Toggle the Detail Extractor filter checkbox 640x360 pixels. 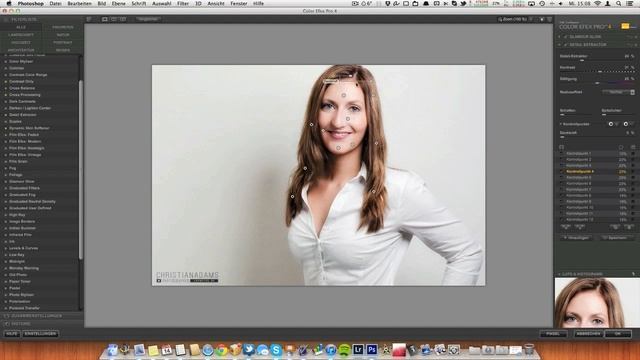(x=566, y=44)
